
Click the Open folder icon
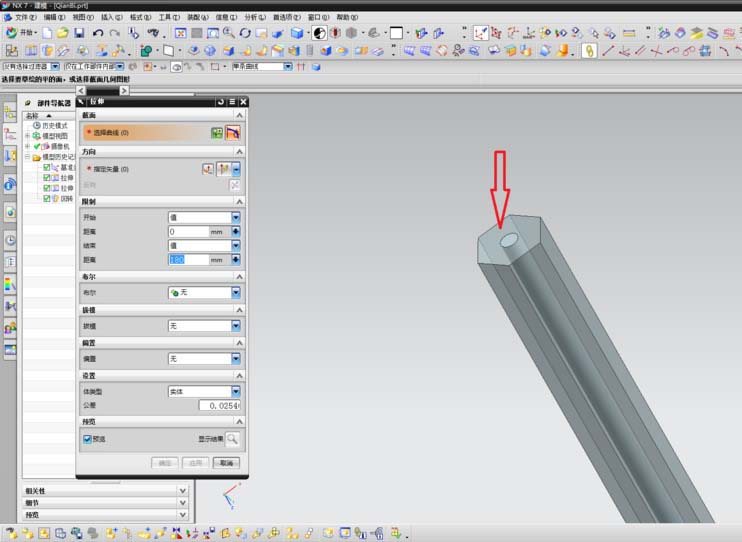point(63,33)
